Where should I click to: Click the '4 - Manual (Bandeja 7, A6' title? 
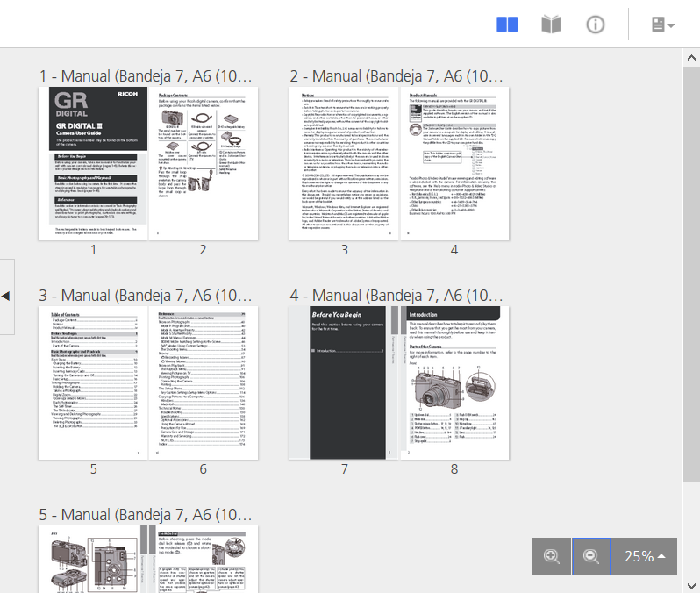[397, 295]
